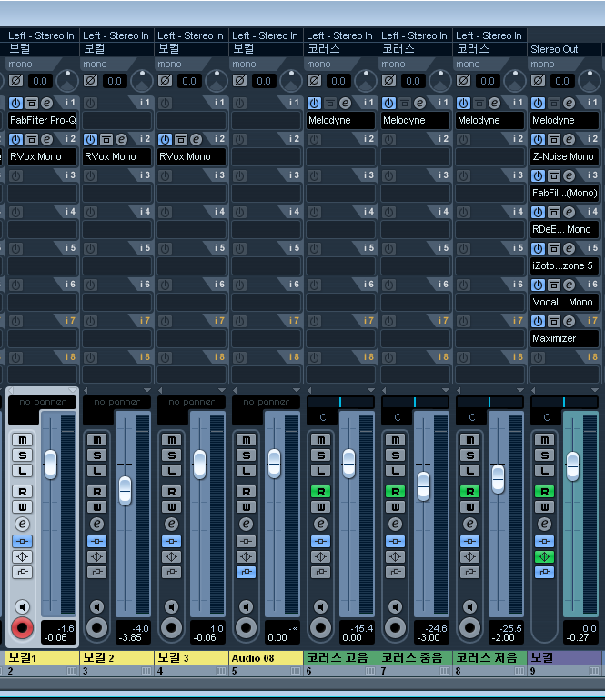Toggle monitor speaker on 보컬1 channel
The width and height of the screenshot is (605, 700).
22,606
